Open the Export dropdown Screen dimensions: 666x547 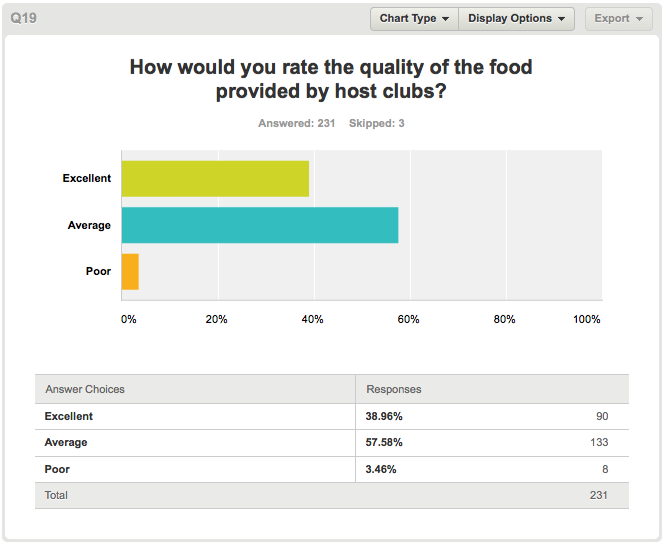click(618, 19)
